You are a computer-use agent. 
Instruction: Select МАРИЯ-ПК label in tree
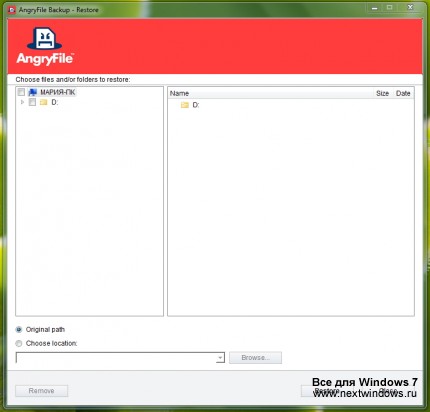(58, 92)
